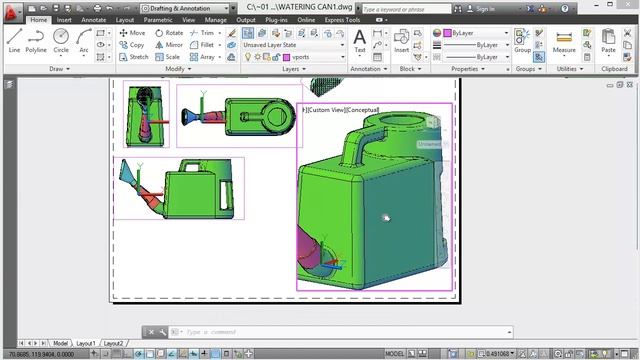This screenshot has width=640, height=360.
Task: Click the Insert block button
Action: pyautogui.click(x=401, y=41)
